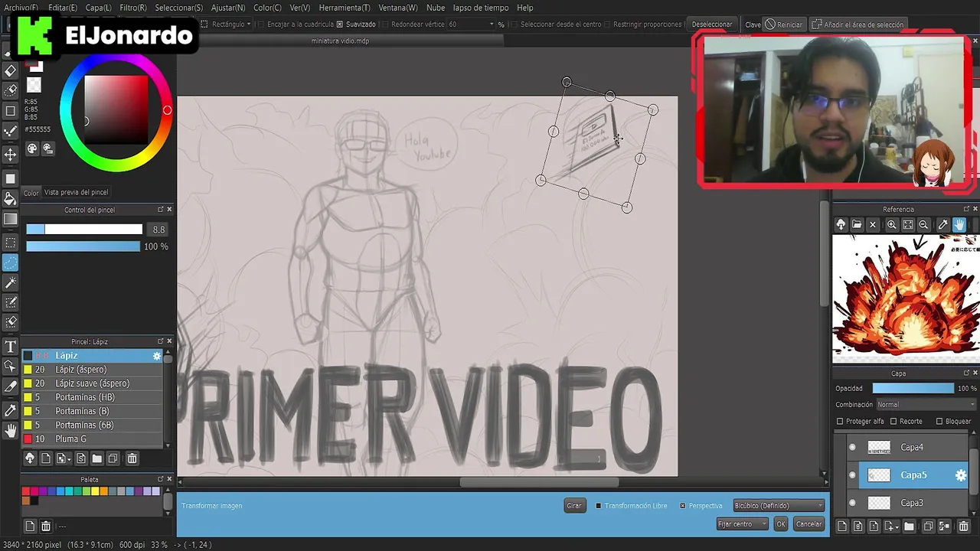Toggle visibility of Capa4 layer
Image resolution: width=980 pixels, height=551 pixels.
click(x=852, y=448)
